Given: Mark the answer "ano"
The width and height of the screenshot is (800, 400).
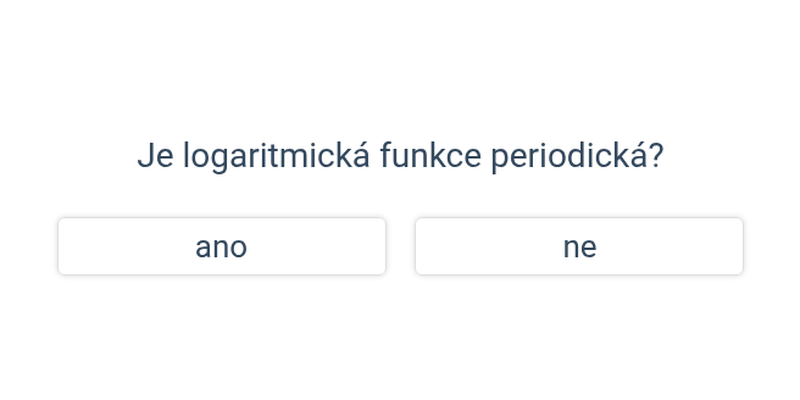Looking at the screenshot, I should pos(222,246).
